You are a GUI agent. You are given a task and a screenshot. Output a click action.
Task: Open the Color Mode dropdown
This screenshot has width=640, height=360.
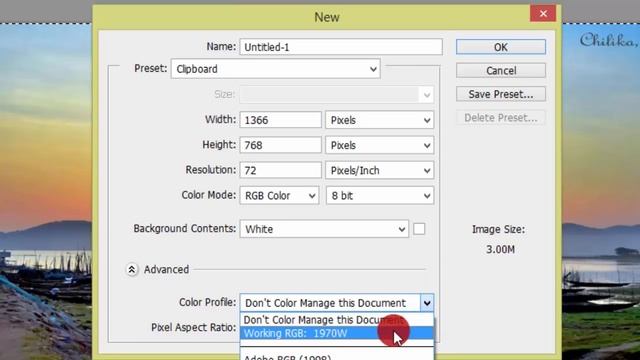pyautogui.click(x=279, y=196)
